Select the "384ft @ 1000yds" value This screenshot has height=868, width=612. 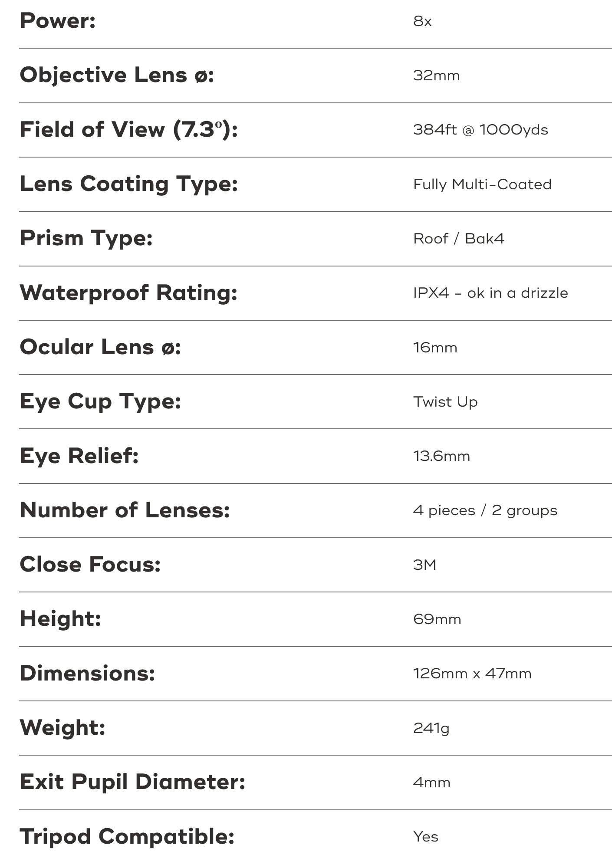pos(480,130)
